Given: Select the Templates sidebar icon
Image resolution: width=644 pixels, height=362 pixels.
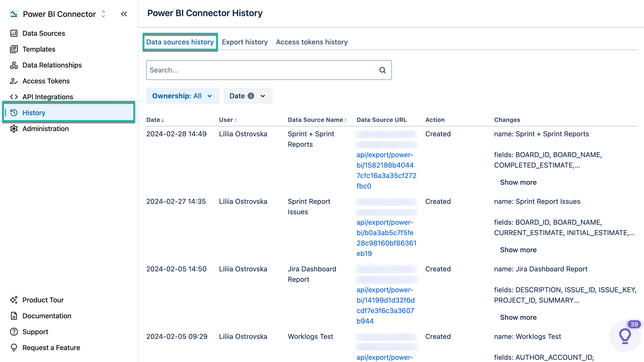Looking at the screenshot, I should pyautogui.click(x=14, y=49).
